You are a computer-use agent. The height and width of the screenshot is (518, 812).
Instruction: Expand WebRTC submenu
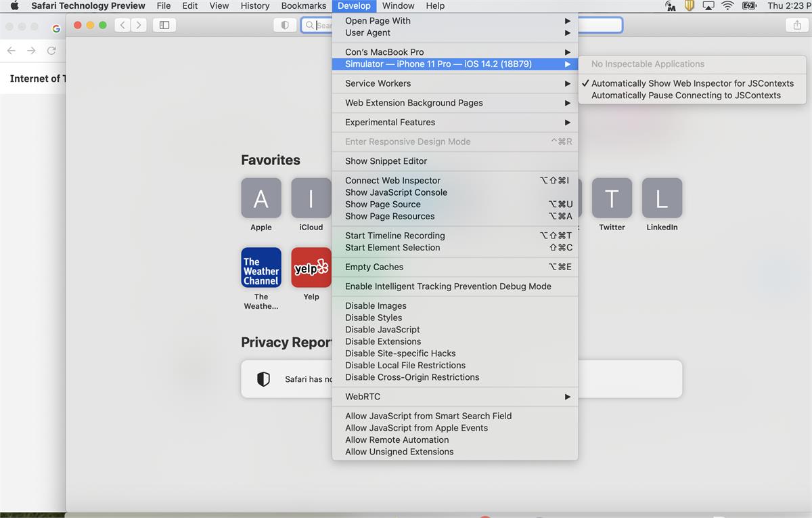click(455, 397)
